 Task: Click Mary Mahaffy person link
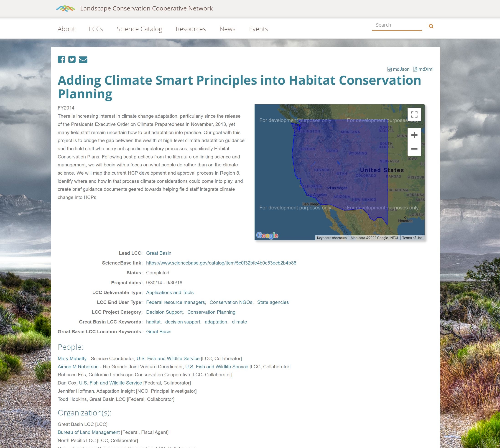click(72, 358)
